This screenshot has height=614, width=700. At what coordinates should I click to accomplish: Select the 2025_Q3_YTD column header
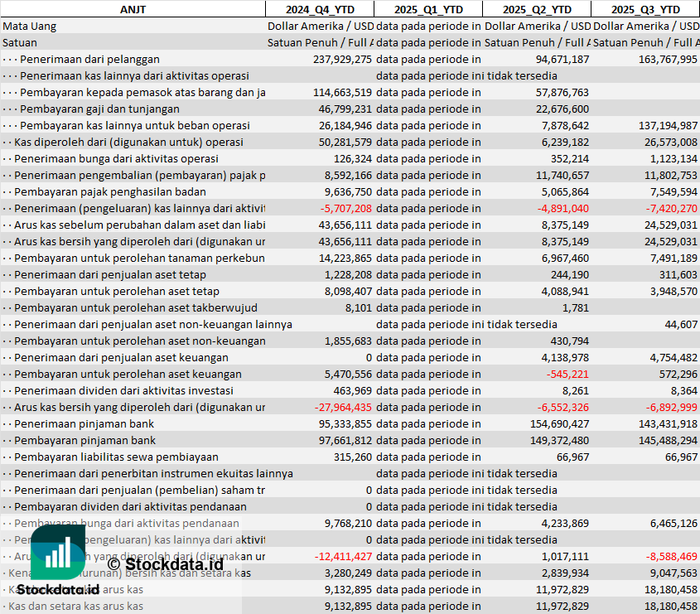[645, 9]
